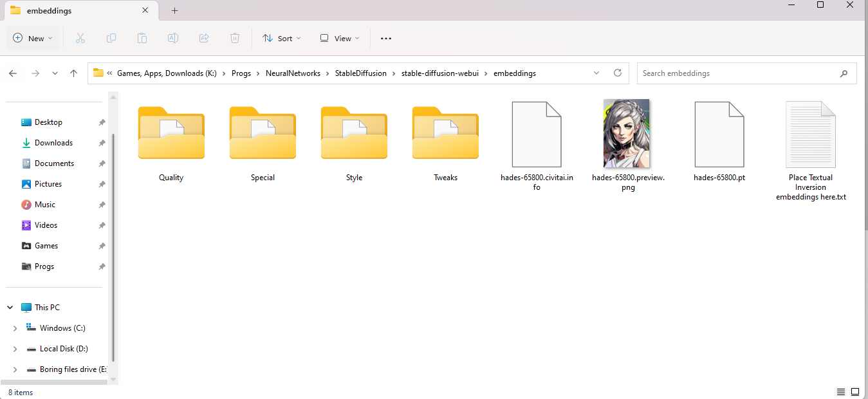Click the folder icon in address bar
The height and width of the screenshot is (399, 868).
[98, 73]
